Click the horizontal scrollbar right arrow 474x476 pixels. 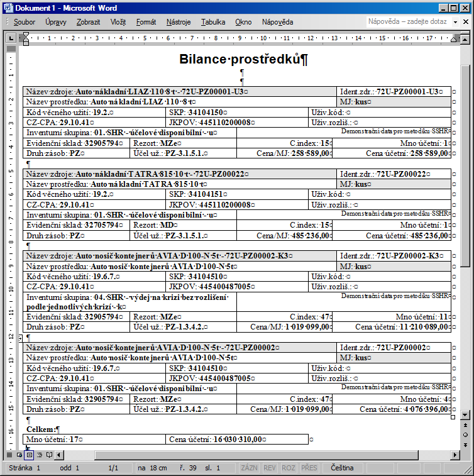tap(455, 455)
